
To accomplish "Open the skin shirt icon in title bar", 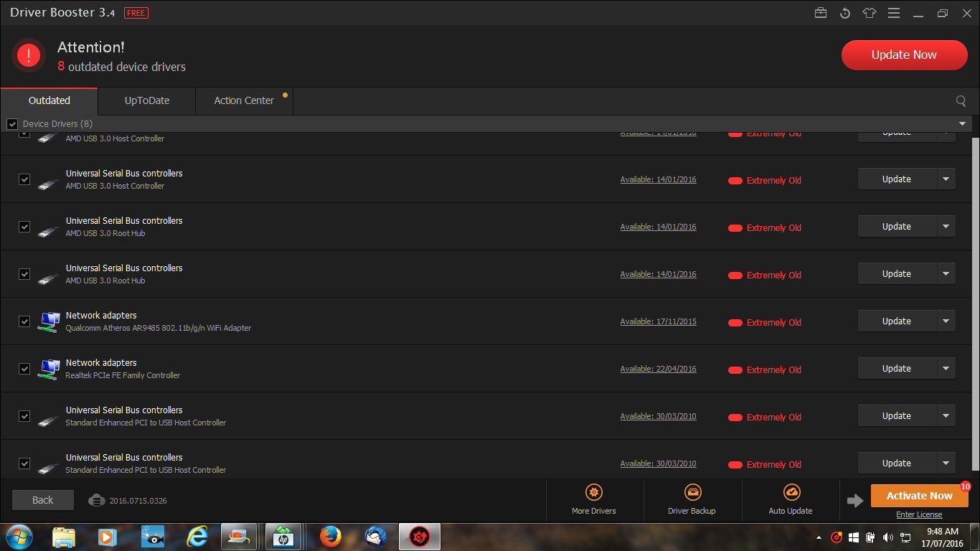I will tap(870, 13).
